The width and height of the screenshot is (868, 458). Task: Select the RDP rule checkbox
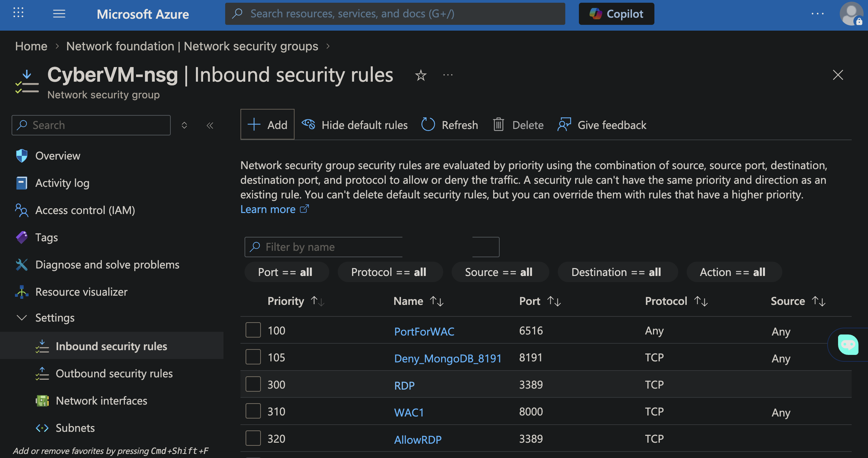[253, 384]
